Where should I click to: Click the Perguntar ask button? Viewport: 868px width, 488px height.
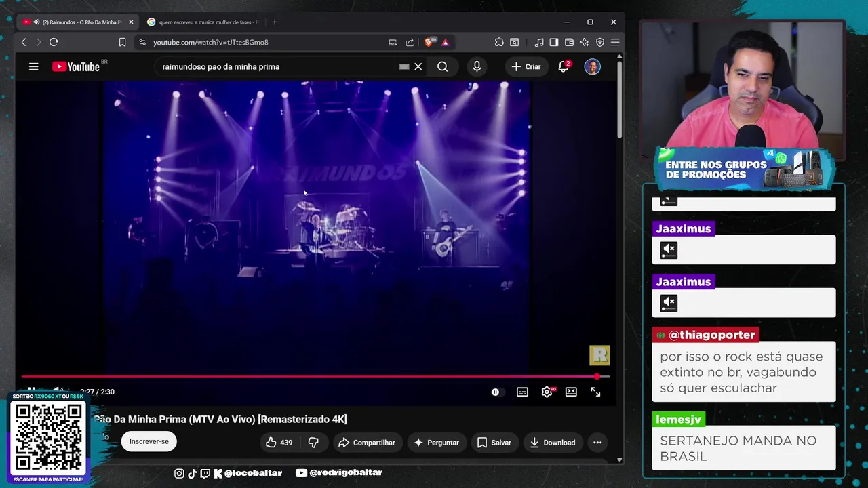pos(436,443)
